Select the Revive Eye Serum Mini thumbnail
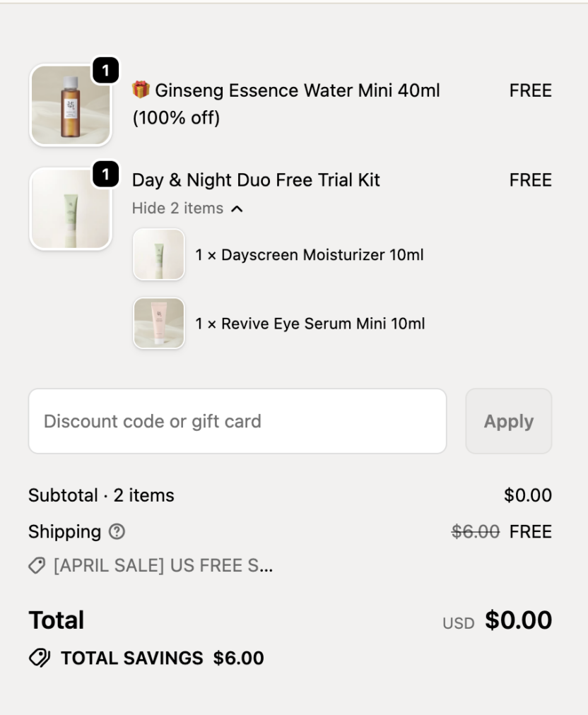 pyautogui.click(x=159, y=324)
